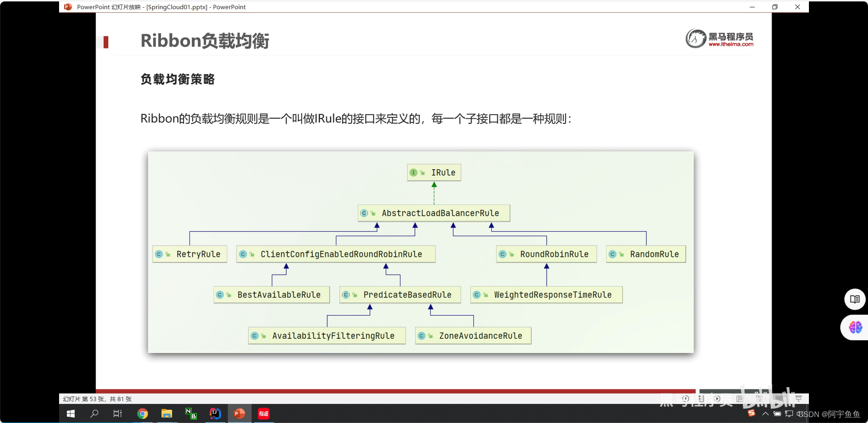
Task: Select the PowerPoint taskbar icon
Action: click(239, 413)
